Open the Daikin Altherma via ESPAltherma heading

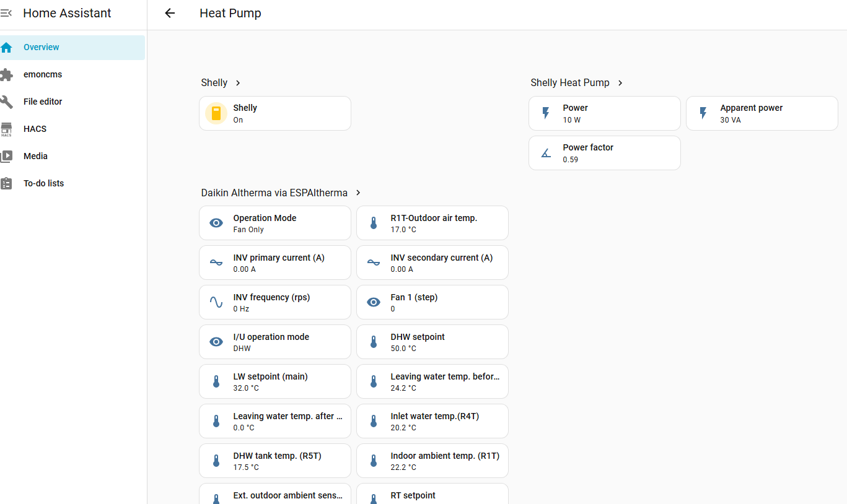(274, 193)
